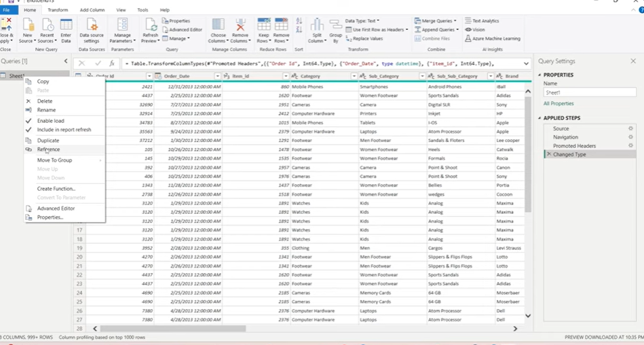This screenshot has width=644, height=345.
Task: Open the Add Column tab
Action: pos(92,10)
